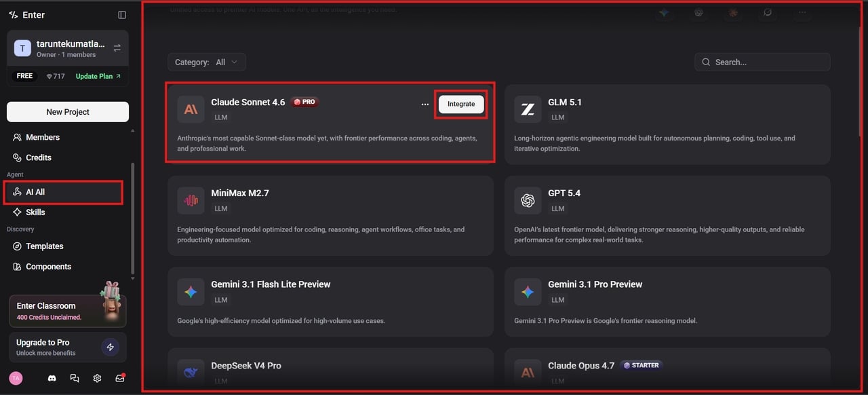The height and width of the screenshot is (395, 868).
Task: Click the MiniMax M2.7 waveform icon
Action: pyautogui.click(x=191, y=200)
